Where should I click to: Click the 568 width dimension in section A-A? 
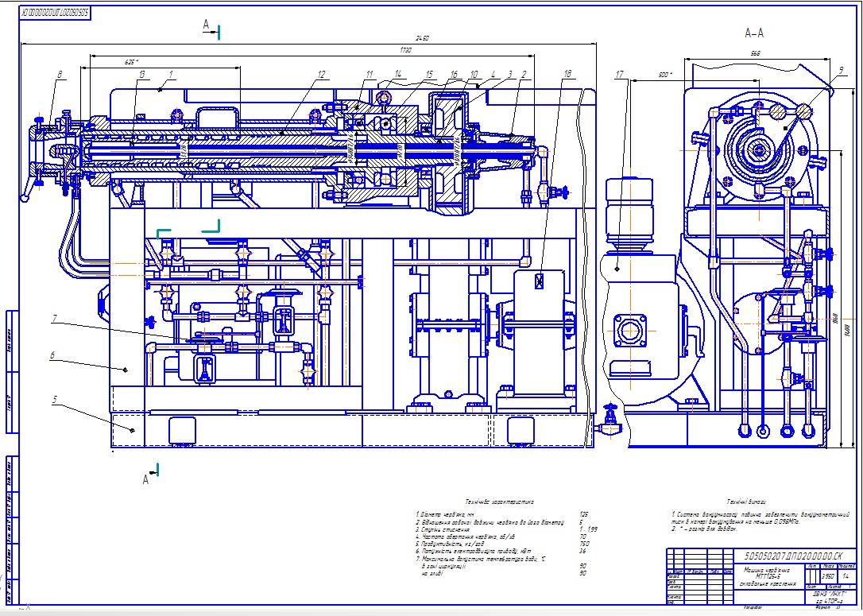tap(755, 53)
